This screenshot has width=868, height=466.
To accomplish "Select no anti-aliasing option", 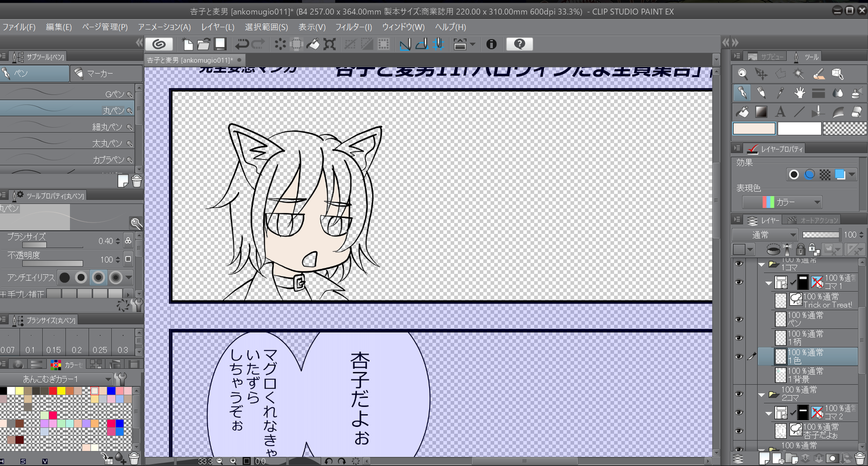I will [65, 278].
